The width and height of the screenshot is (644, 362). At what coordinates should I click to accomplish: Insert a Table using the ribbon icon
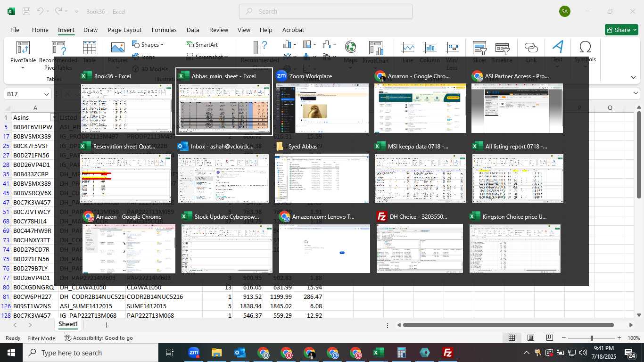90,48
